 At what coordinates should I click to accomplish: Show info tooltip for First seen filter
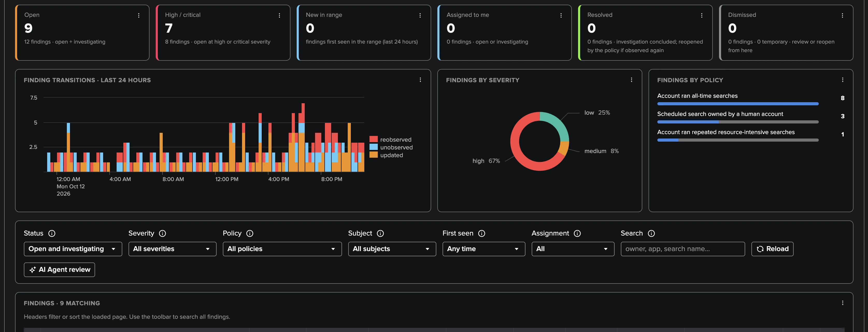[482, 233]
